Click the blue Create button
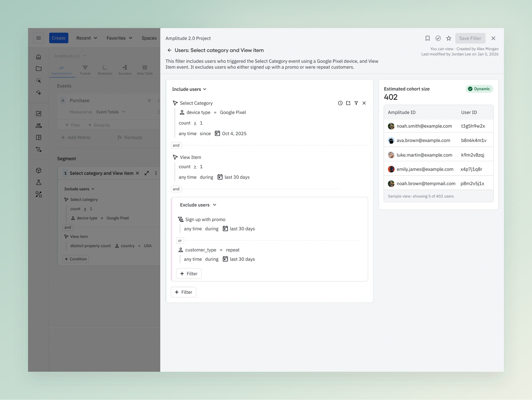 click(59, 38)
